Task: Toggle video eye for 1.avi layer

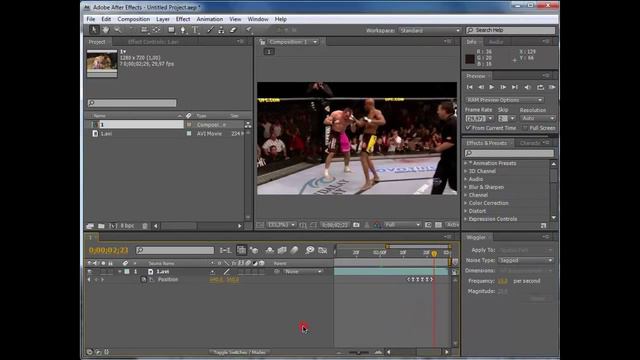Action: tap(89, 271)
